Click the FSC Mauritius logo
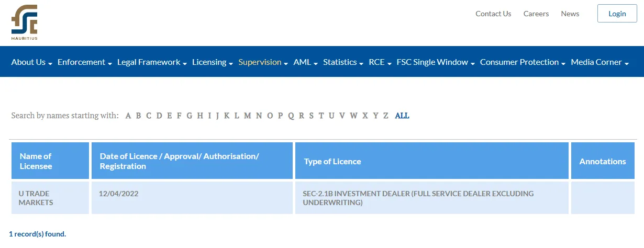The image size is (644, 248). [x=25, y=22]
